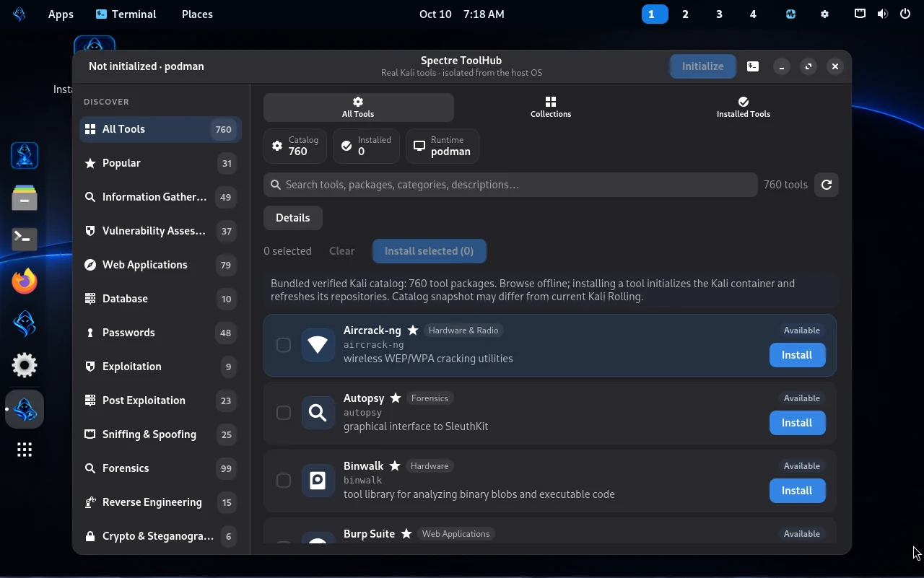The width and height of the screenshot is (924, 578).
Task: Click the volume icon in top bar
Action: [x=882, y=14]
